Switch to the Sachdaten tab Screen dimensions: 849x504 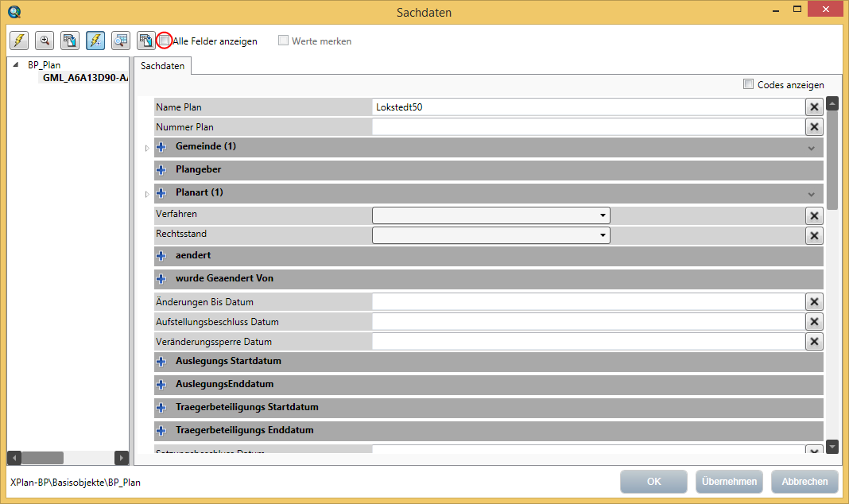162,65
